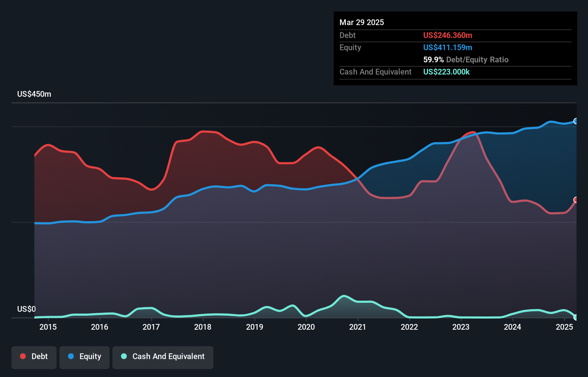The image size is (588, 377).
Task: Click the 2019 x-axis label
Action: pos(255,327)
